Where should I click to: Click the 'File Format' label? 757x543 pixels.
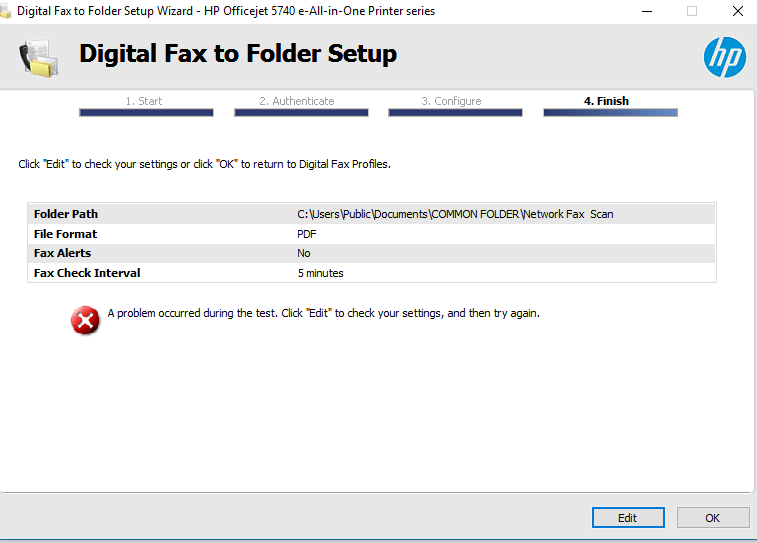pyautogui.click(x=65, y=234)
